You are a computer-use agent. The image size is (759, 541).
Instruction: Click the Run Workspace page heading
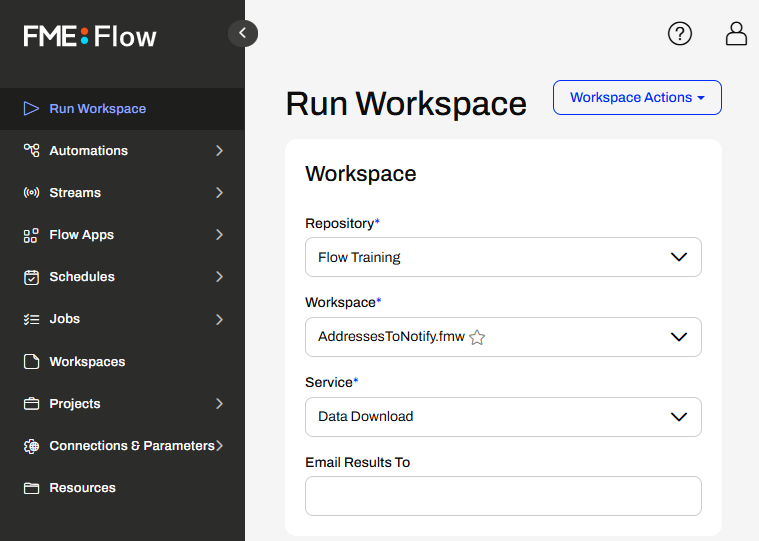click(406, 104)
